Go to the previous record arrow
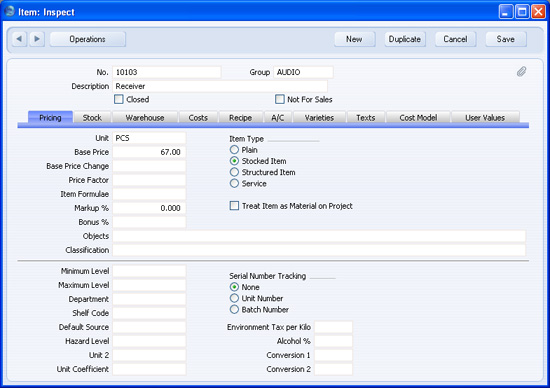This screenshot has height=388, width=550. tap(19, 39)
